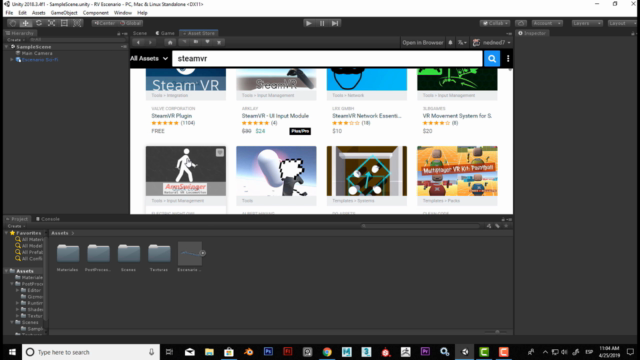Open the three-dot search options menu
Image resolution: width=640 pixels, height=360 pixels.
point(508,58)
